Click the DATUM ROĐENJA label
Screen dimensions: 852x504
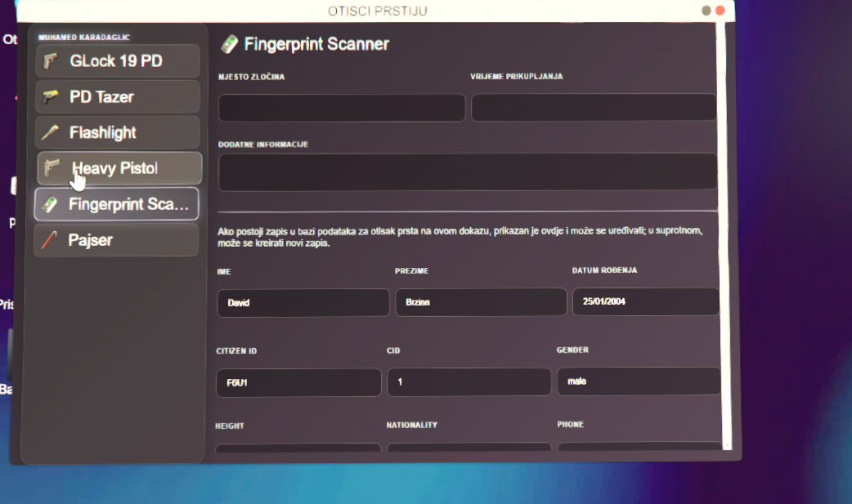coord(604,270)
